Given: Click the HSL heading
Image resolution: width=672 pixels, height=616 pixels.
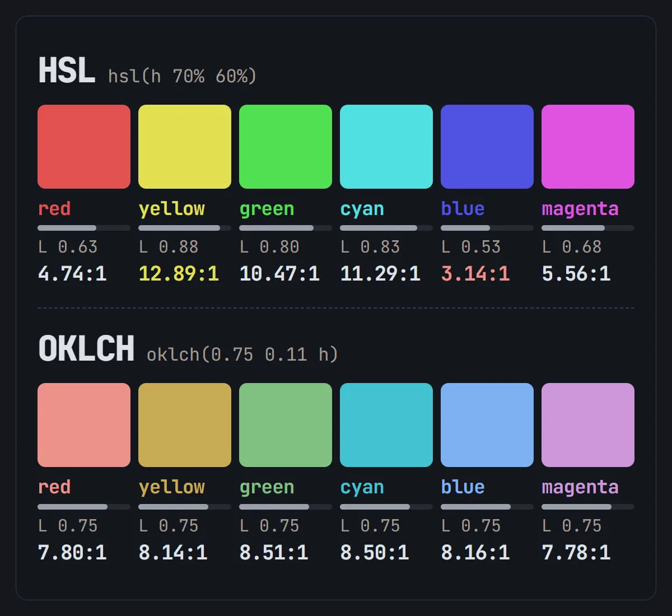Looking at the screenshot, I should [x=67, y=71].
